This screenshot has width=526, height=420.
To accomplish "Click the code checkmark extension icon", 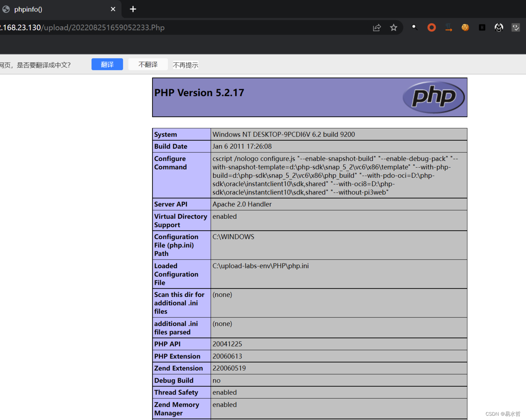I will click(515, 28).
